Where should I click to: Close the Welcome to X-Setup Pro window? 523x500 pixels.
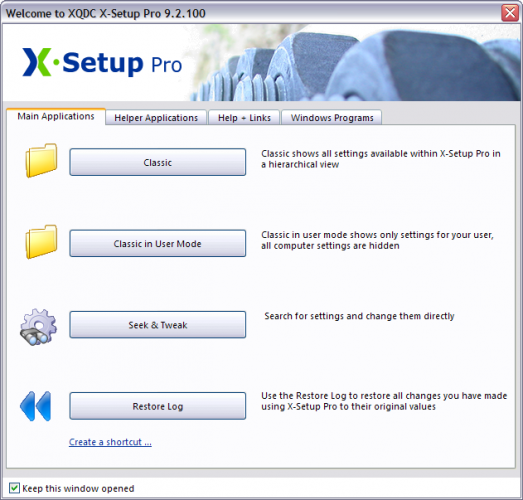pyautogui.click(x=510, y=13)
